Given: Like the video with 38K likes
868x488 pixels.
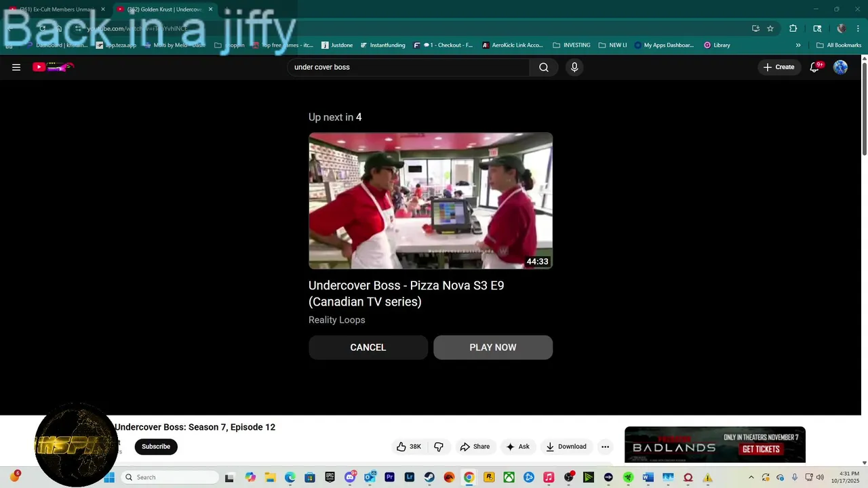Looking at the screenshot, I should [409, 447].
